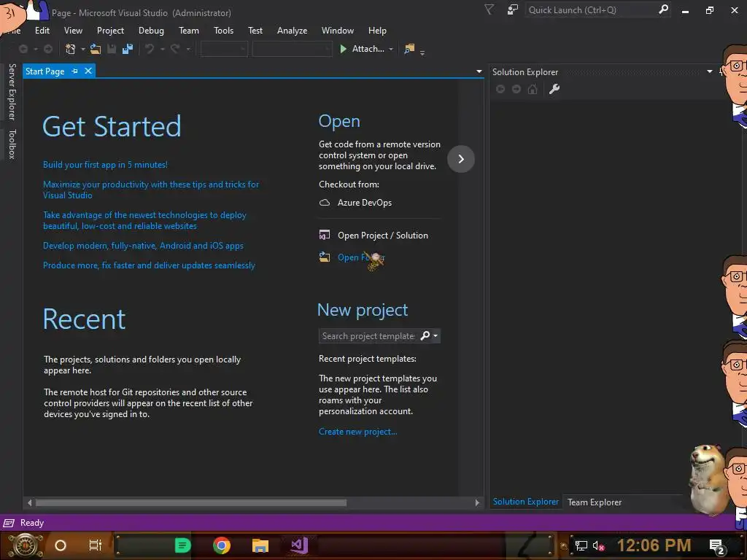Click the taskbar Task View icon
The width and height of the screenshot is (747, 560).
[96, 545]
